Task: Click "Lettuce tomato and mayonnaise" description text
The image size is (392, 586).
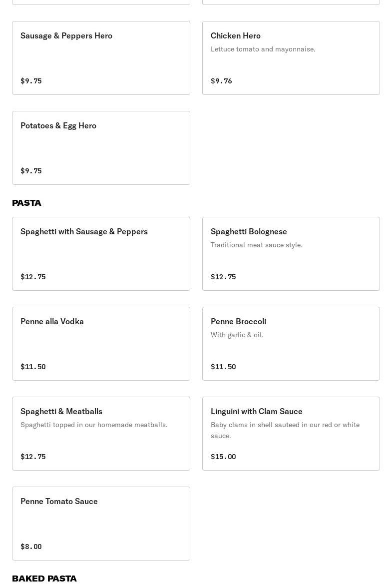Action: [263, 49]
